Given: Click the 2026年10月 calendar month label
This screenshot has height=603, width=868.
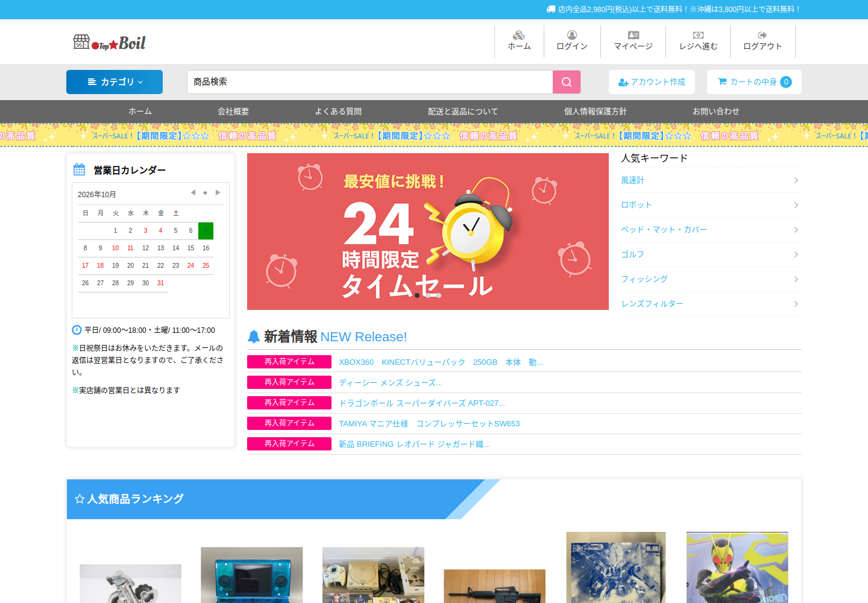Looking at the screenshot, I should [x=97, y=194].
